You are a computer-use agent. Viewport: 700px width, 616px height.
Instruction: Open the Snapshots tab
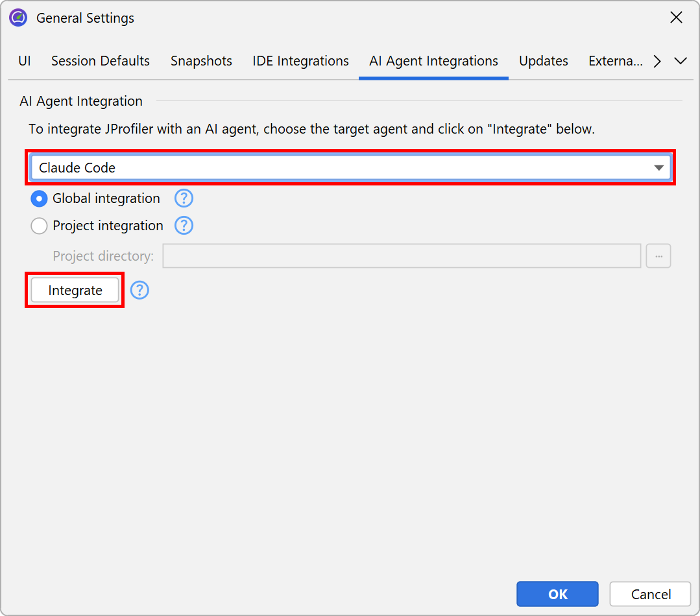pos(201,61)
